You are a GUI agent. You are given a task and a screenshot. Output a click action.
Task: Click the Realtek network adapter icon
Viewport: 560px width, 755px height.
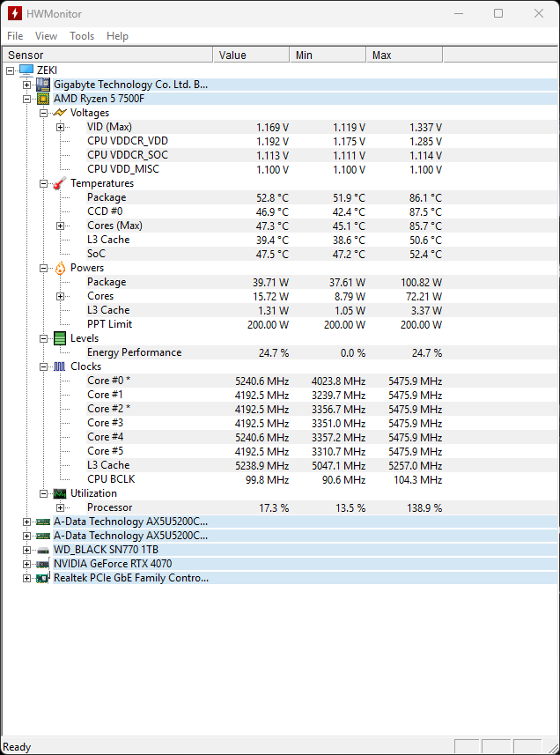point(43,578)
